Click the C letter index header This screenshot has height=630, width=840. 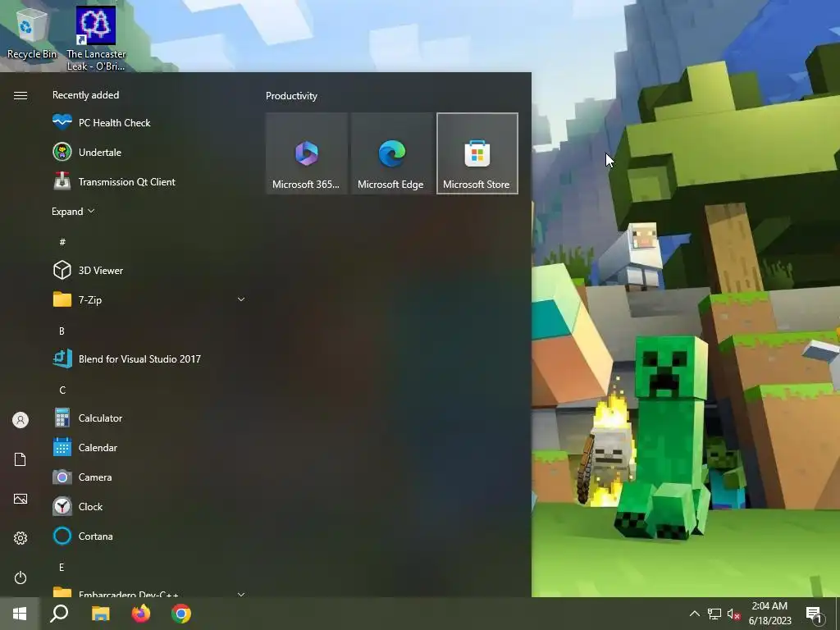tap(62, 390)
